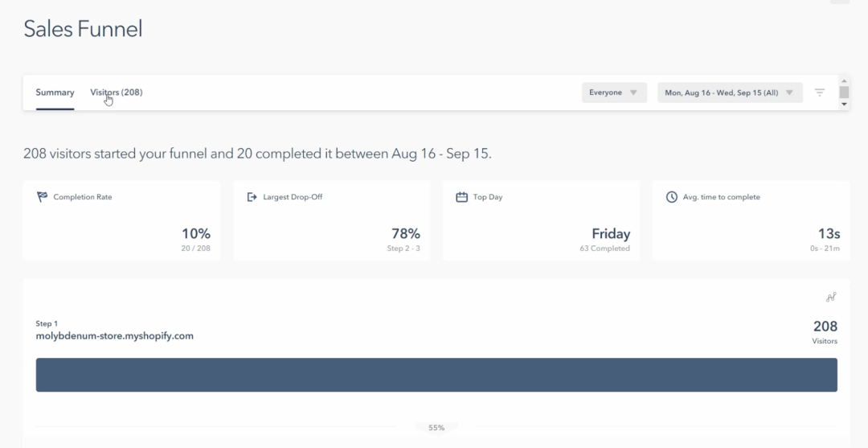Open the Aug 16 - Sep 15 date range dropdown
The image size is (868, 448).
coord(730,92)
